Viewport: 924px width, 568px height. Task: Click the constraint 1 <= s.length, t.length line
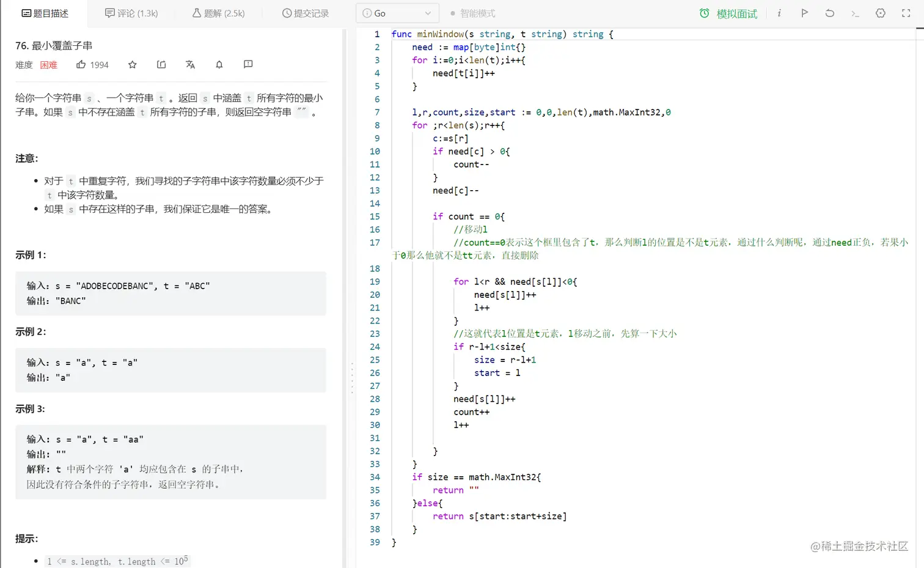pos(117,561)
